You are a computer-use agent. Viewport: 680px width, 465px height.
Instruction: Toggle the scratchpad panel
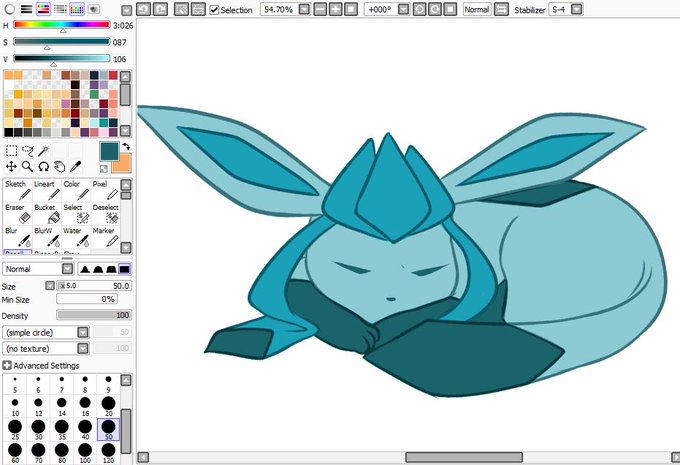(94, 9)
